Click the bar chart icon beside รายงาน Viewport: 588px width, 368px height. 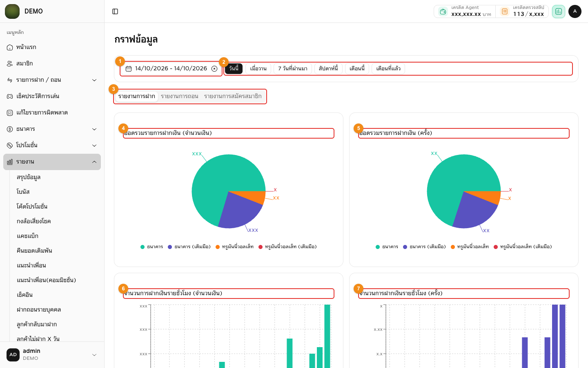pyautogui.click(x=10, y=162)
